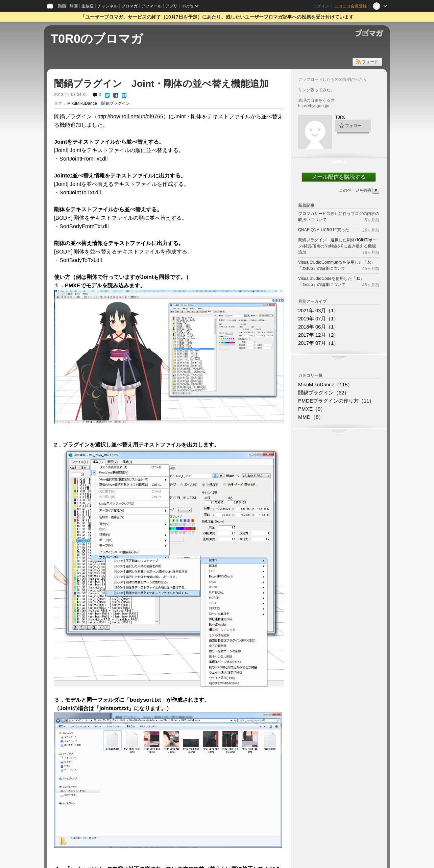Click the ブロマガ logo in the header
This screenshot has height=868, width=434.
[369, 33]
